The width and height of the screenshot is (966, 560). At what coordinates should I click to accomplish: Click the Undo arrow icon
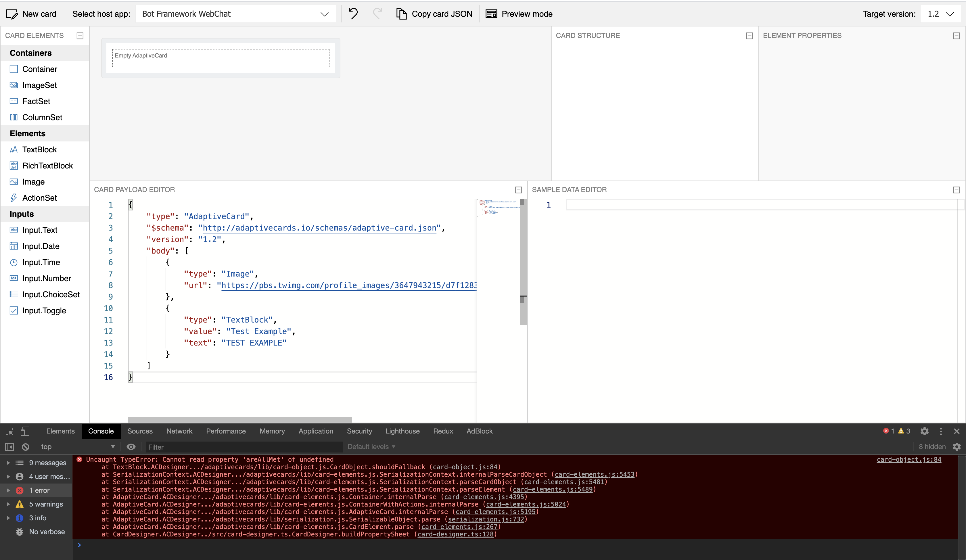353,14
